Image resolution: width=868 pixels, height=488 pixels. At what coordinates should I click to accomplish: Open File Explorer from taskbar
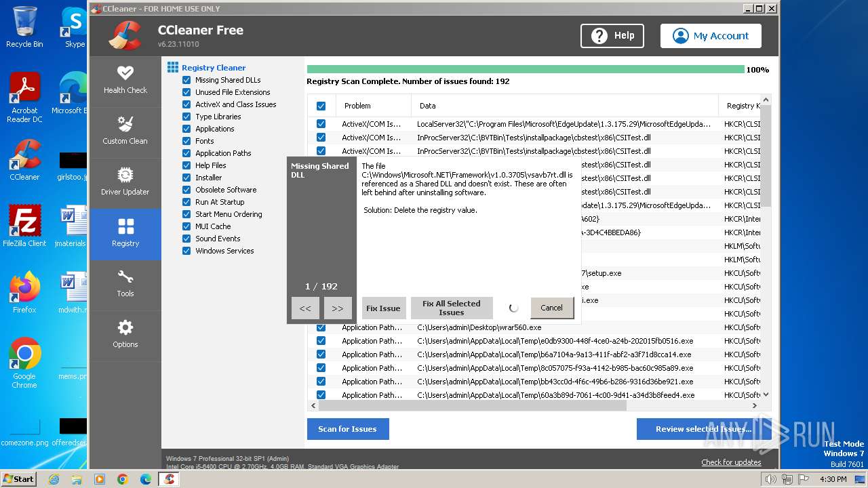point(77,479)
